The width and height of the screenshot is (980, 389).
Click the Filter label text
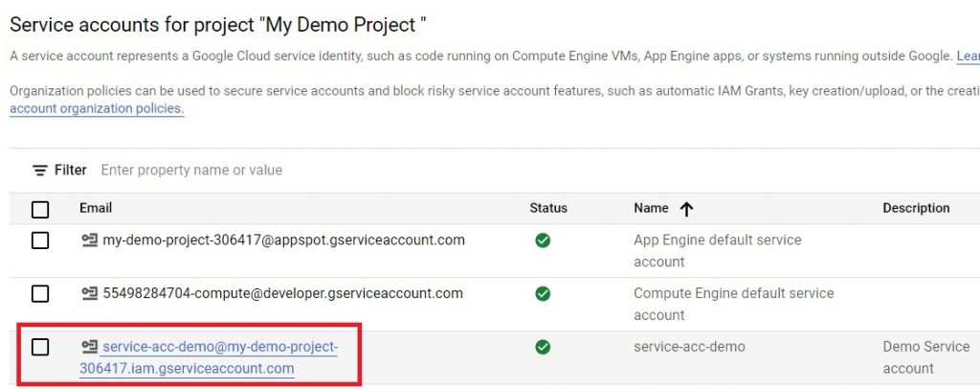[70, 171]
